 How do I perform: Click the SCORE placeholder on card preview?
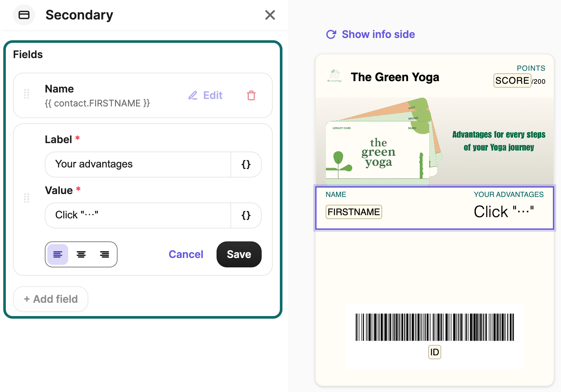pos(512,80)
